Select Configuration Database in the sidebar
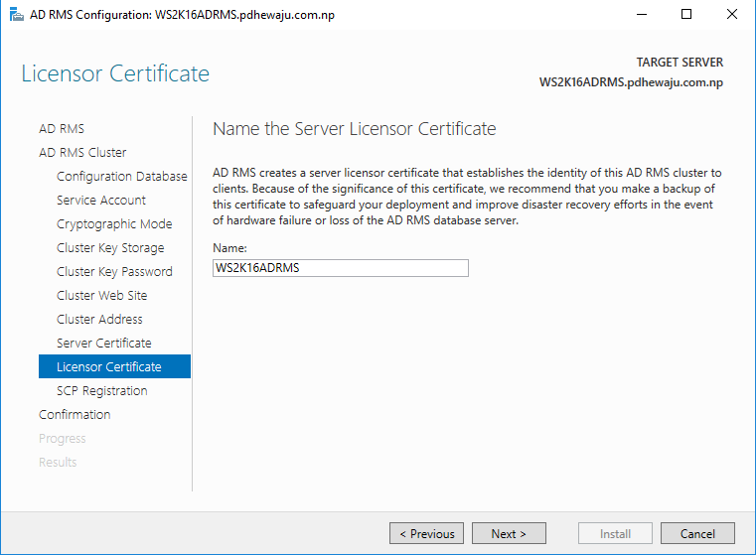756x555 pixels. click(x=121, y=177)
